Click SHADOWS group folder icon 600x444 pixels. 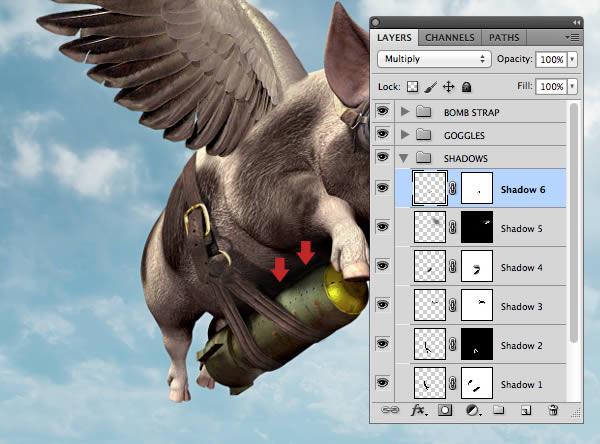pos(424,157)
